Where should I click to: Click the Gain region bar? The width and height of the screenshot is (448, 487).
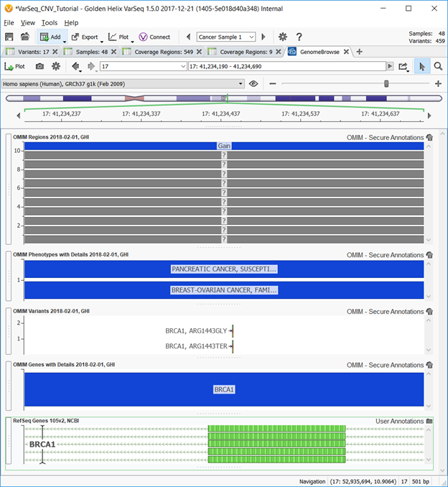click(224, 146)
